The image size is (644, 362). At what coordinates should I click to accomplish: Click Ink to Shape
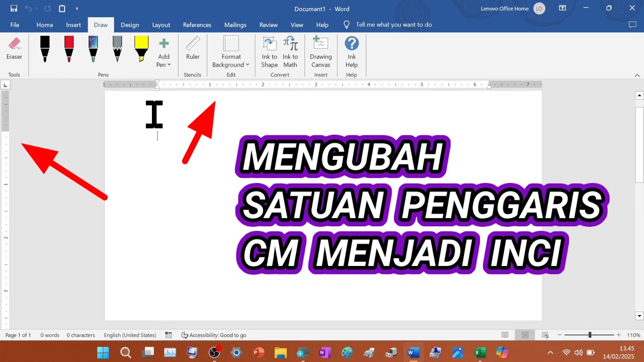point(269,52)
